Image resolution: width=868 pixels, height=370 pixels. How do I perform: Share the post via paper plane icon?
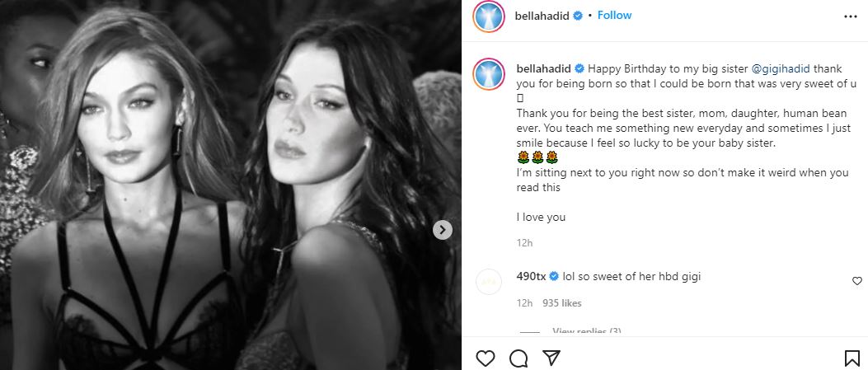point(551,358)
